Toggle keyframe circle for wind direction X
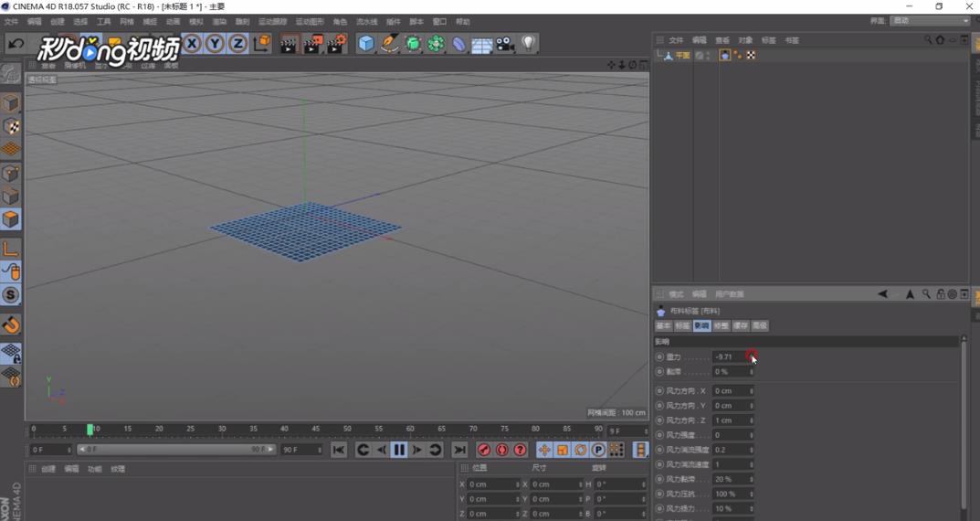 click(659, 391)
